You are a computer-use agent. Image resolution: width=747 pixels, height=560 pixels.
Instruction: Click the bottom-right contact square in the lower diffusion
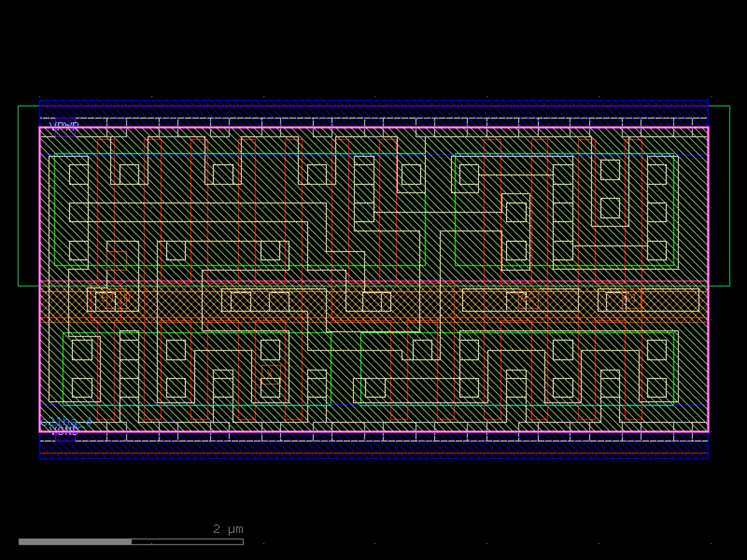point(657,388)
